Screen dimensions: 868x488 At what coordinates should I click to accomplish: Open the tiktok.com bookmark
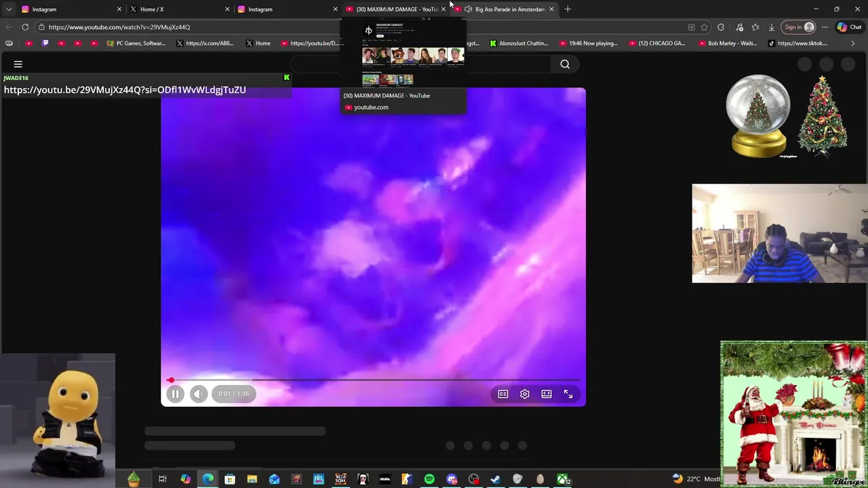(x=797, y=43)
